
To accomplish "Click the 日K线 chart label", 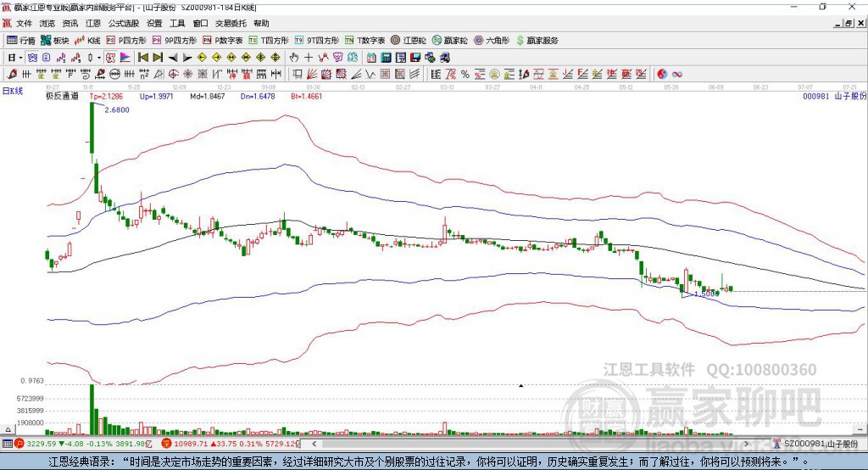I will pyautogui.click(x=12, y=91).
